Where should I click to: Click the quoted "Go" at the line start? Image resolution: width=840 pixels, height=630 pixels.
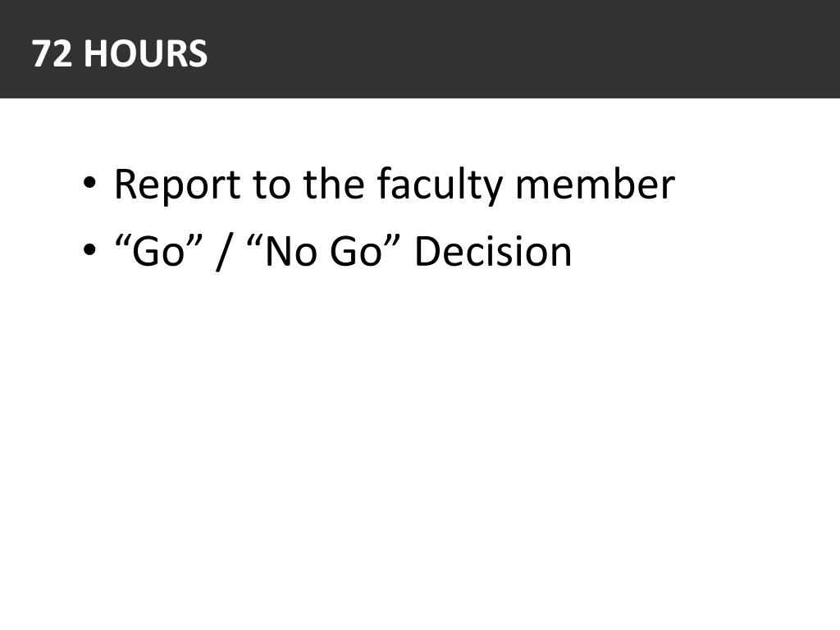(x=159, y=251)
